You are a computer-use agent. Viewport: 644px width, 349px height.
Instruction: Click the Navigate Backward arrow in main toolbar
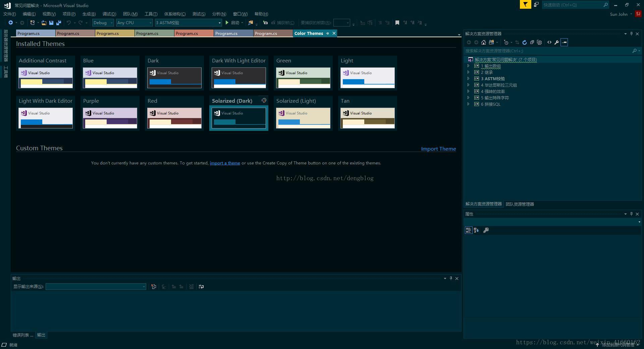click(11, 23)
